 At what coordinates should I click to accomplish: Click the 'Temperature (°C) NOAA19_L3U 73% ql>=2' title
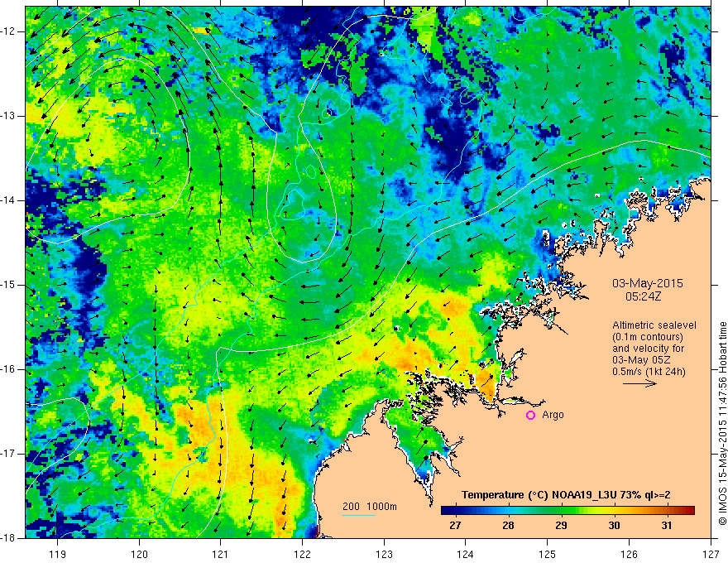pos(566,495)
